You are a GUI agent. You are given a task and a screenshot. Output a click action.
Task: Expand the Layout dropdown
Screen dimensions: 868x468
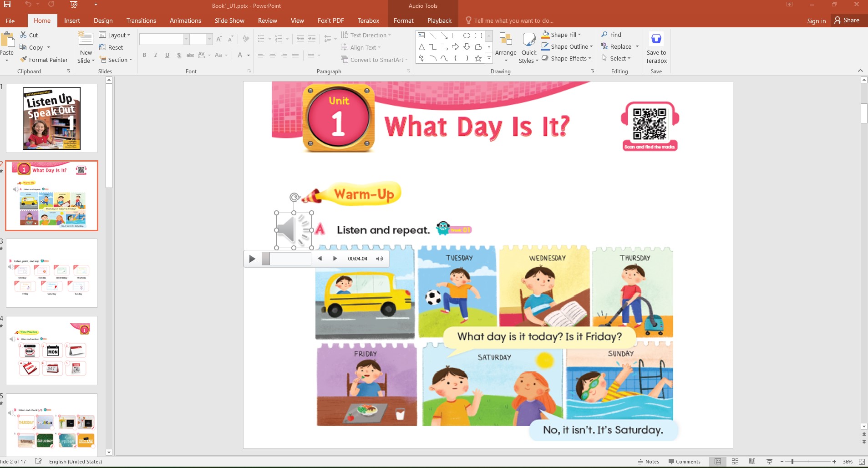pos(115,35)
